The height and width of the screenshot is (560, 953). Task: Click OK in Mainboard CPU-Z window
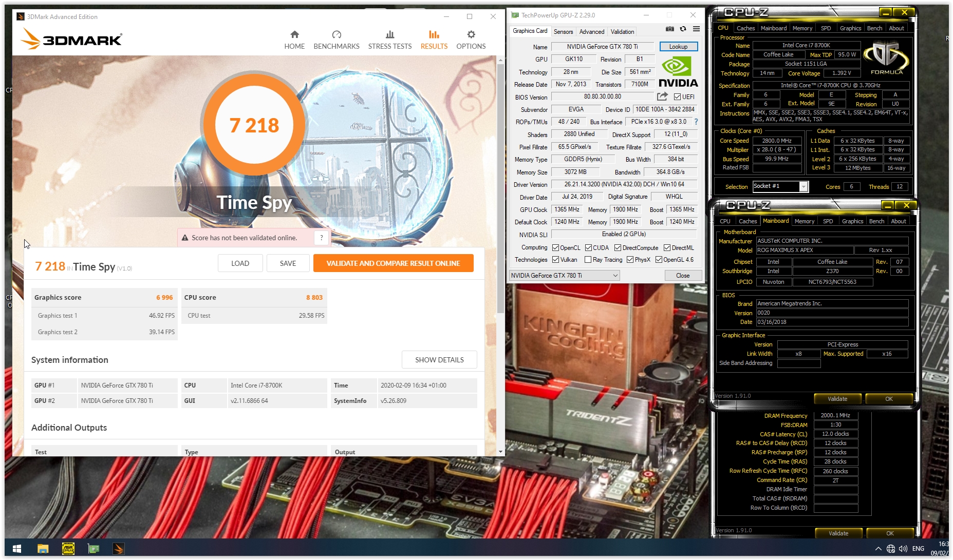(x=889, y=399)
